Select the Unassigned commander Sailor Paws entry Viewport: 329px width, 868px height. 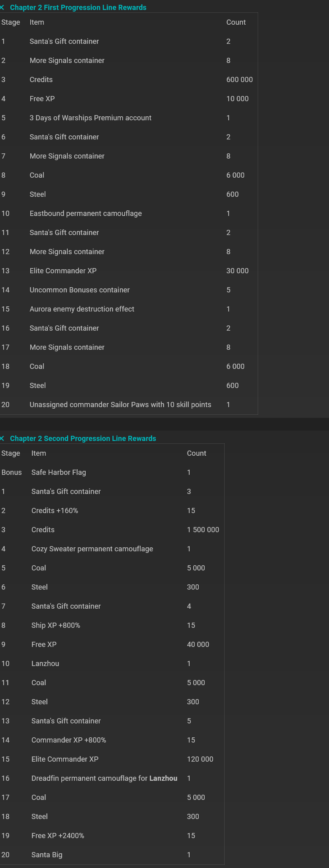click(120, 404)
